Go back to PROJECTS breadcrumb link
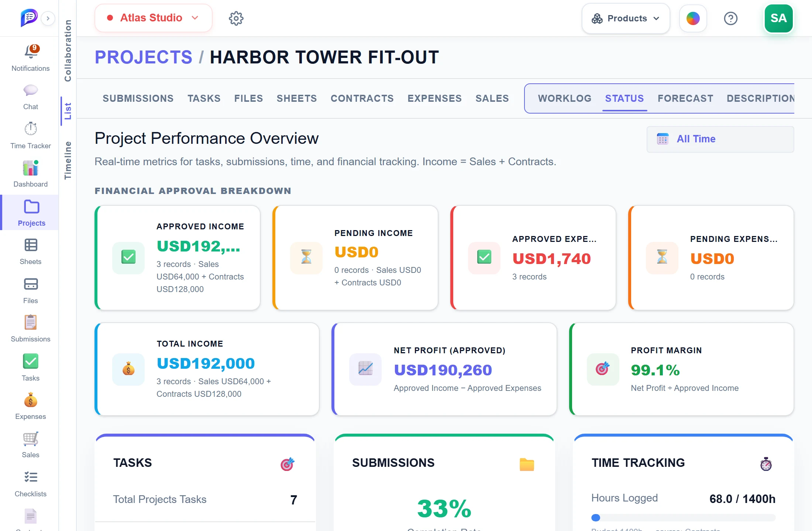Image resolution: width=812 pixels, height=531 pixels. click(144, 57)
